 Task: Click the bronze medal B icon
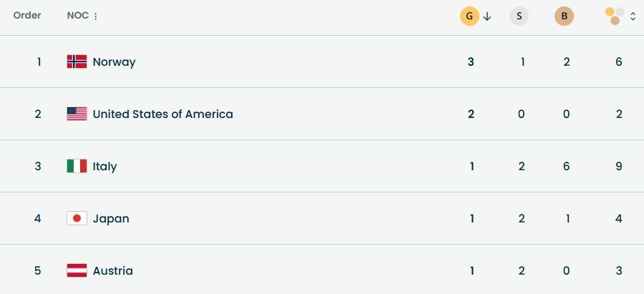(564, 16)
